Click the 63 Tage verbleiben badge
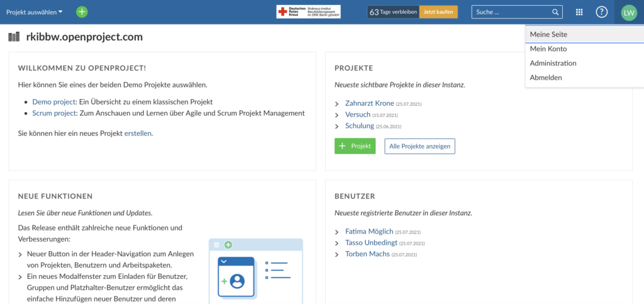This screenshot has height=304, width=644. [393, 12]
